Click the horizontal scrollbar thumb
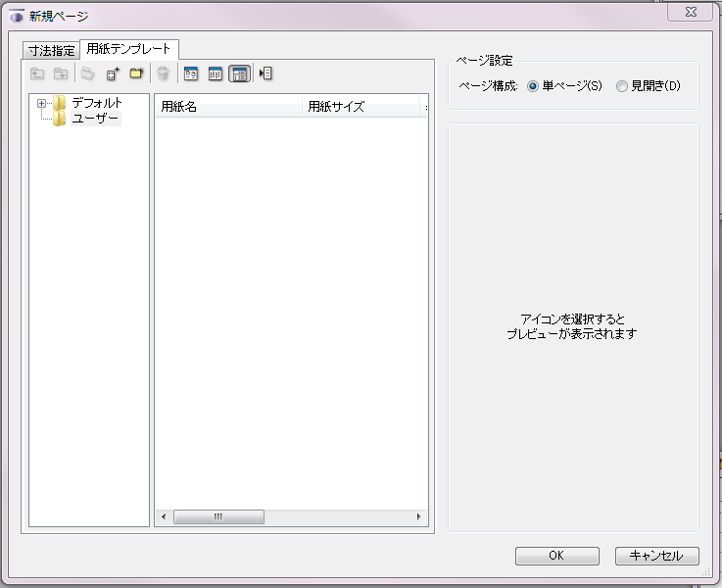The height and width of the screenshot is (588, 722). (x=218, y=516)
